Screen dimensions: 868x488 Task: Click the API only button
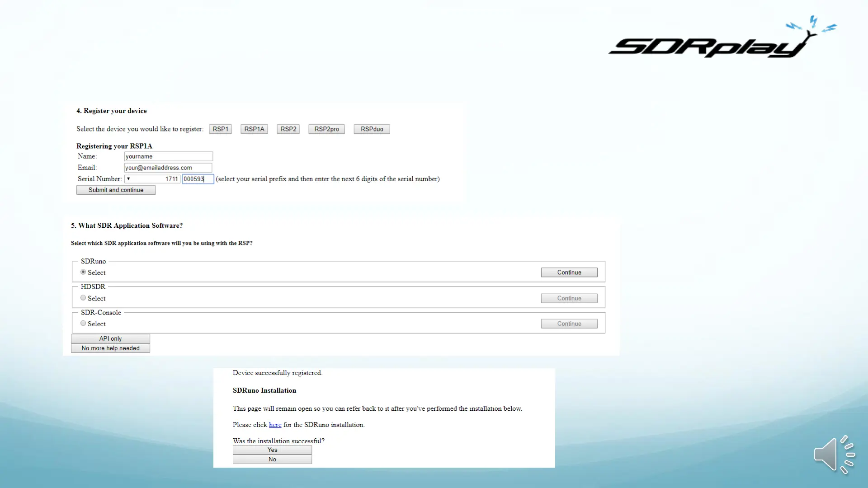click(110, 338)
